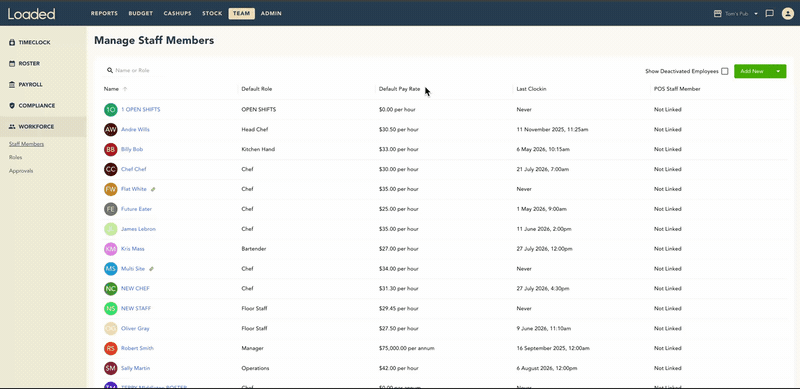Click the MS avatar for Multi Site
The width and height of the screenshot is (800, 389).
(x=111, y=269)
